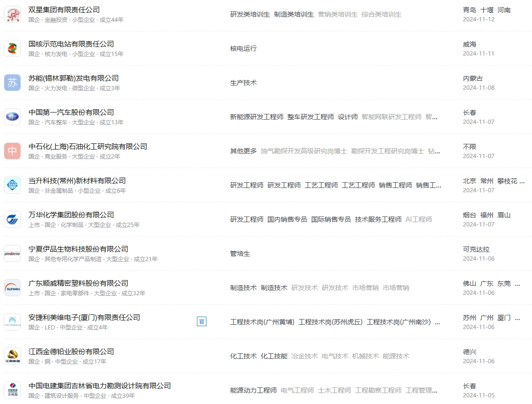Click 机械技术 position for 江西金德铅业

[365, 356]
